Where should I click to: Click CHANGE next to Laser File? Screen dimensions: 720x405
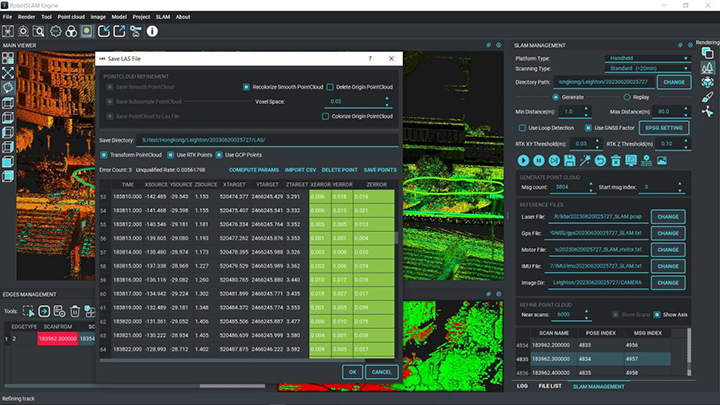click(x=668, y=217)
